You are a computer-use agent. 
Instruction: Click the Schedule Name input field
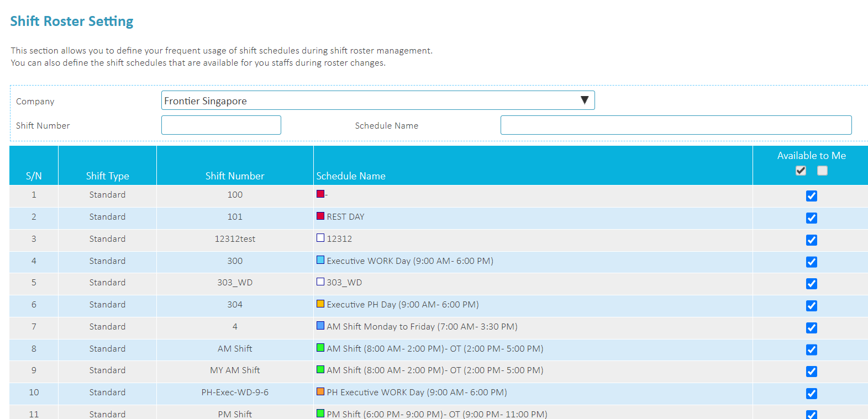tap(676, 125)
